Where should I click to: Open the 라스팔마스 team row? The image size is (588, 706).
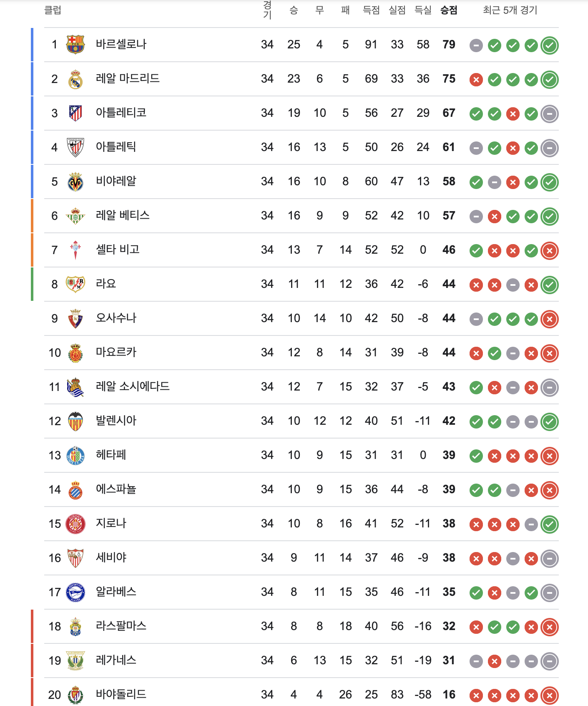coord(301,626)
